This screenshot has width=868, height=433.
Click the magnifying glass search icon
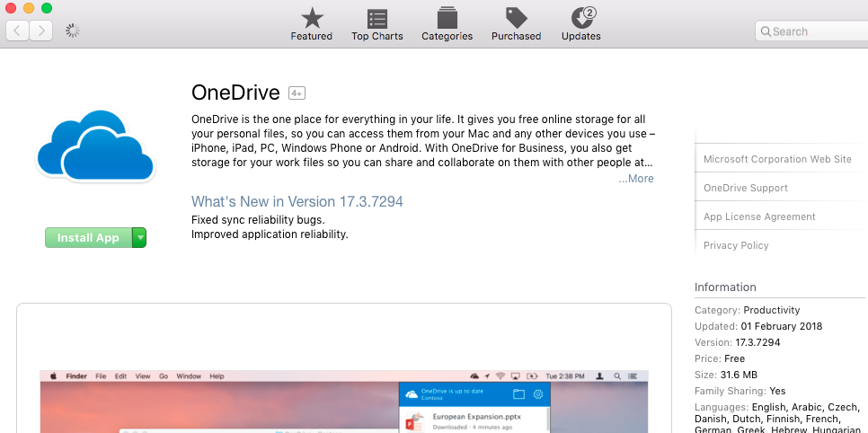766,31
